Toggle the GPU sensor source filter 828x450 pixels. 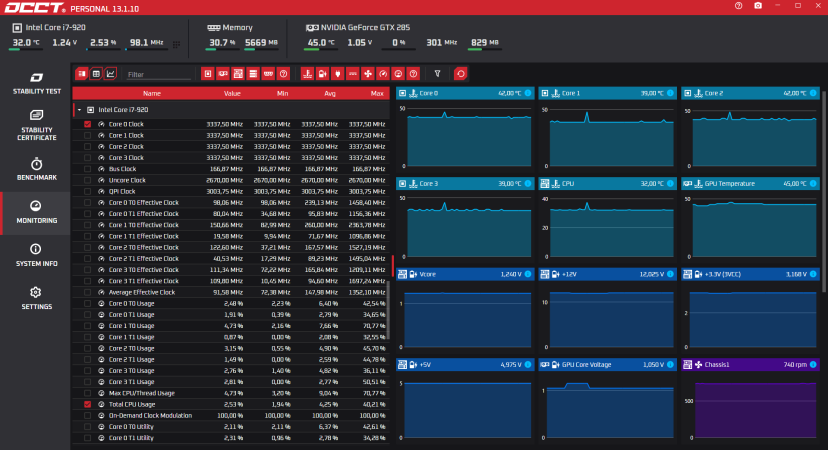click(223, 74)
